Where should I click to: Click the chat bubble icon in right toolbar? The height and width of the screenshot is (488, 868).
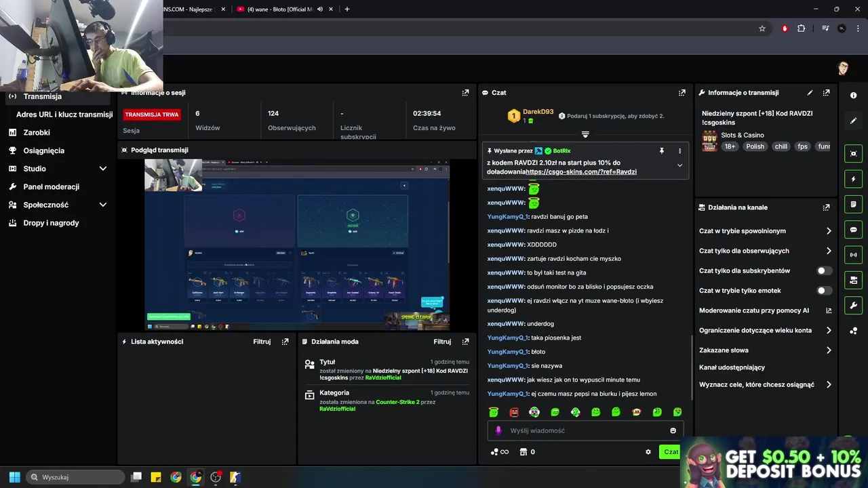coord(853,230)
